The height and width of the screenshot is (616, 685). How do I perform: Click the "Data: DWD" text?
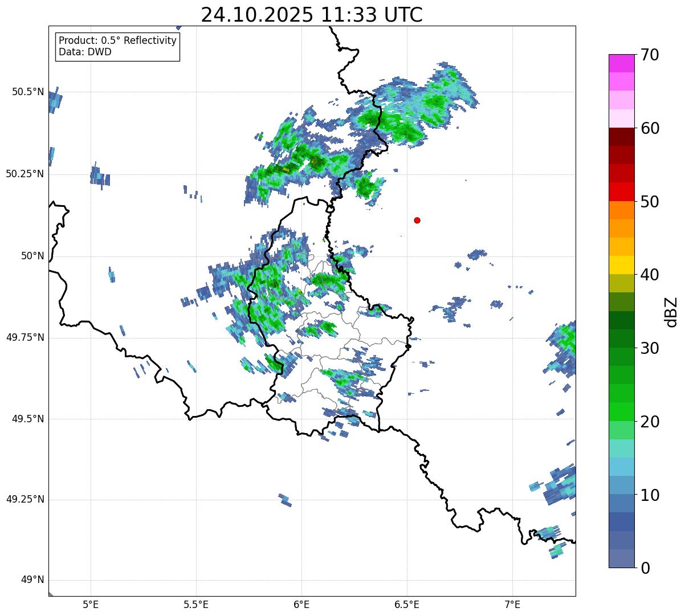point(85,52)
